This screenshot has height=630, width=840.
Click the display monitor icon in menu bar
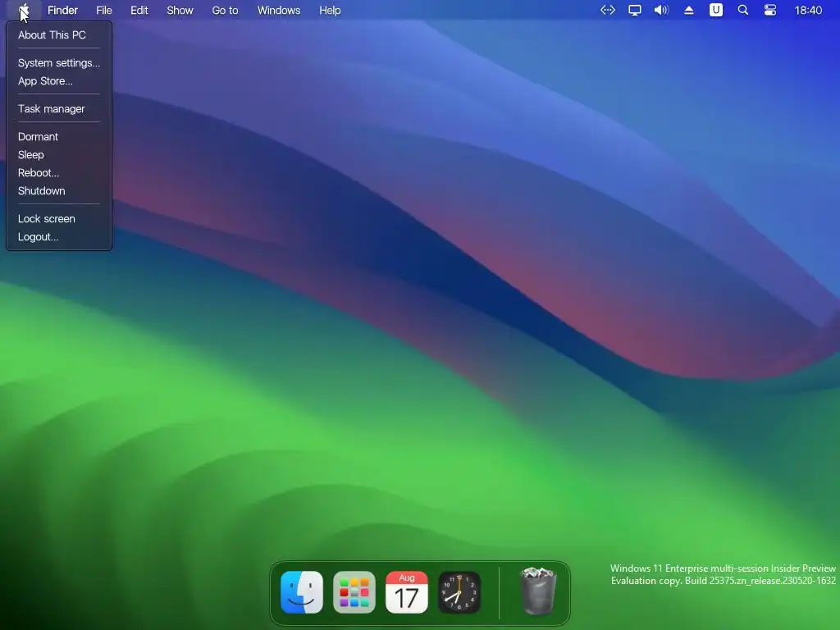tap(635, 10)
